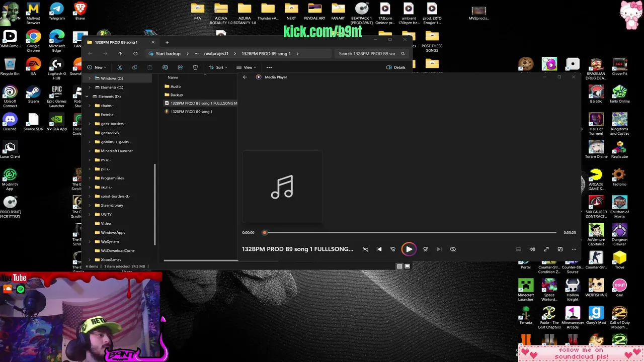Open Lunar Client desktop icon
Image resolution: width=644 pixels, height=362 pixels.
pyautogui.click(x=10, y=150)
